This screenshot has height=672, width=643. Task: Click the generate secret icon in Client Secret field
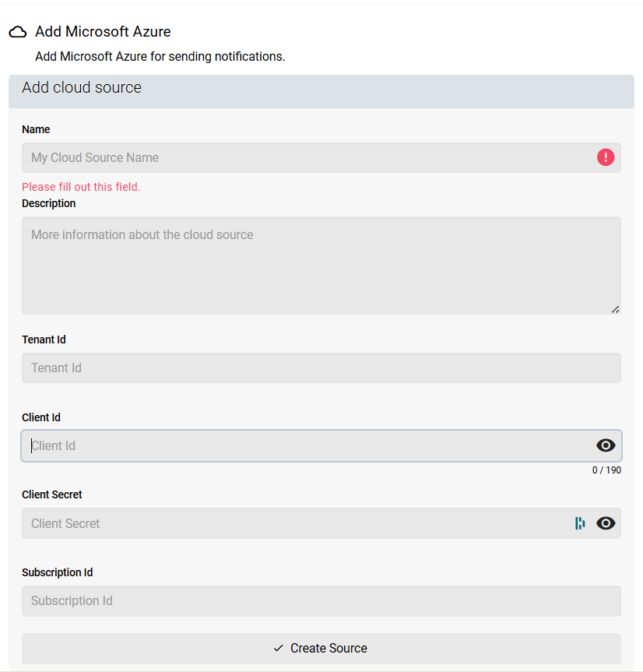[580, 523]
